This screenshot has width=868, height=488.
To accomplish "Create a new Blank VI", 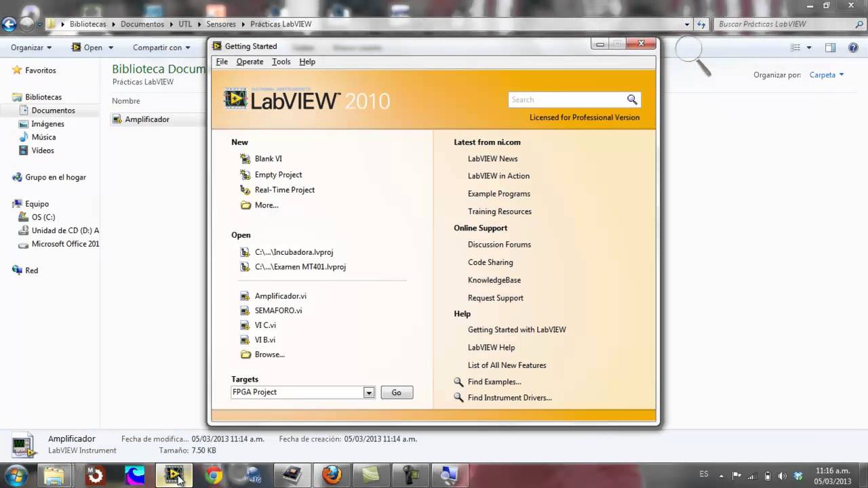I will coord(268,159).
